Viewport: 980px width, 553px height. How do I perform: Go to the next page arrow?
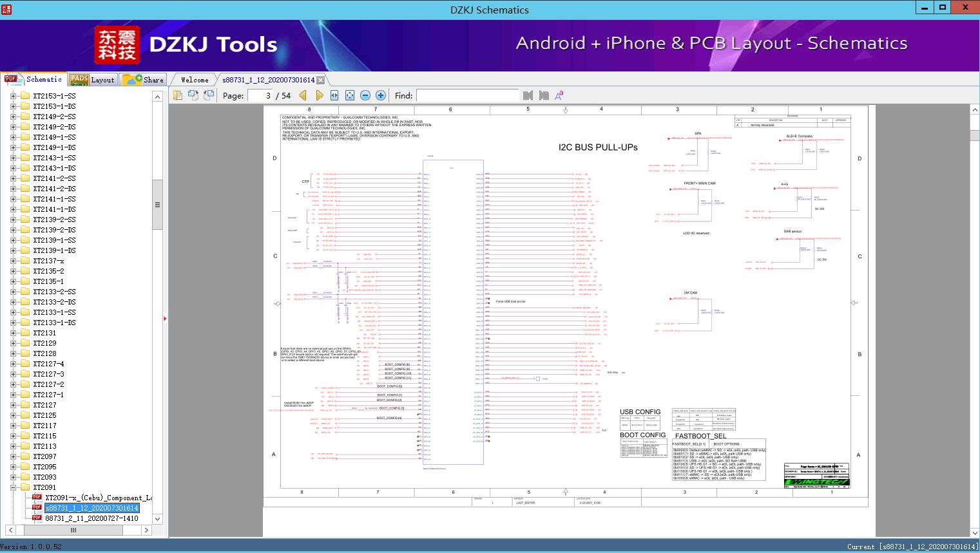[x=320, y=95]
